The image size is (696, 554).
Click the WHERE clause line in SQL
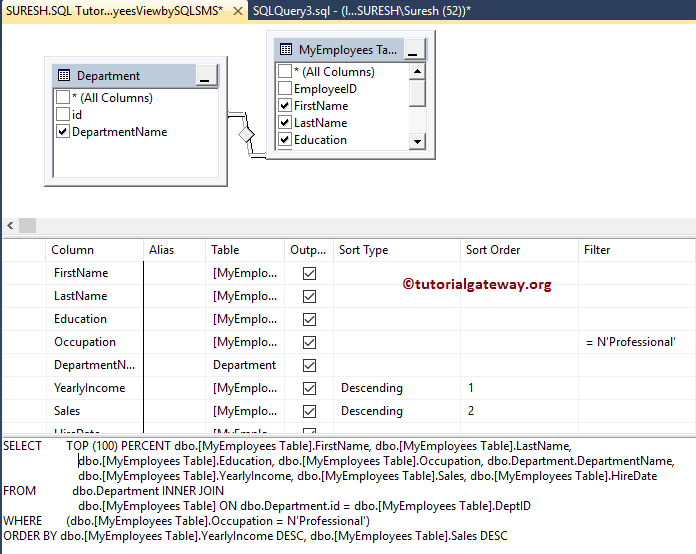[186, 521]
